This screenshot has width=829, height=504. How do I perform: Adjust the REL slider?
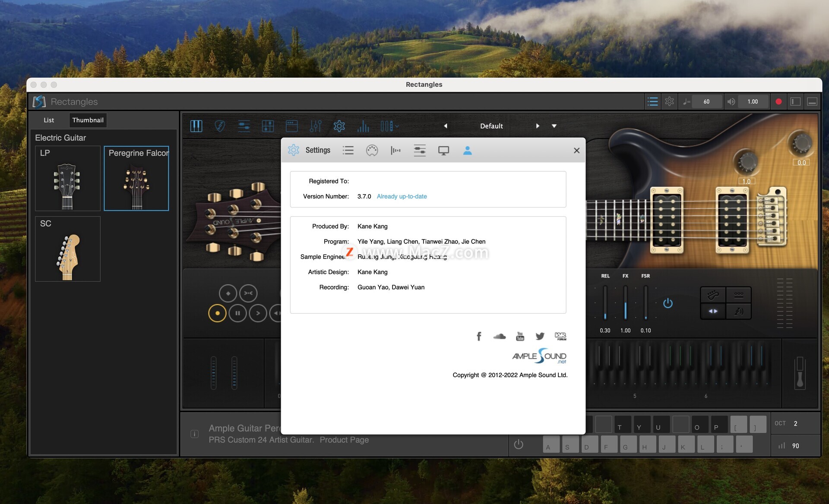(605, 303)
